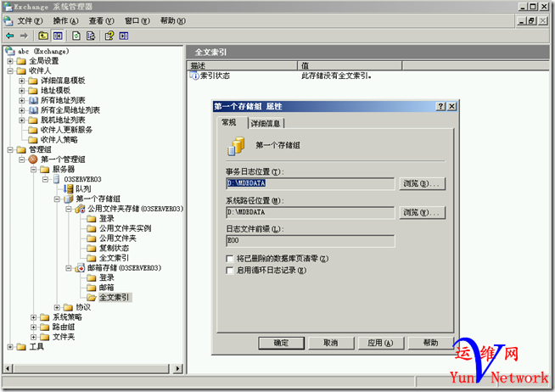Viewport: 555px width, 392px height.
Task: Click the 全局设置 folder icon
Action: tap(21, 61)
